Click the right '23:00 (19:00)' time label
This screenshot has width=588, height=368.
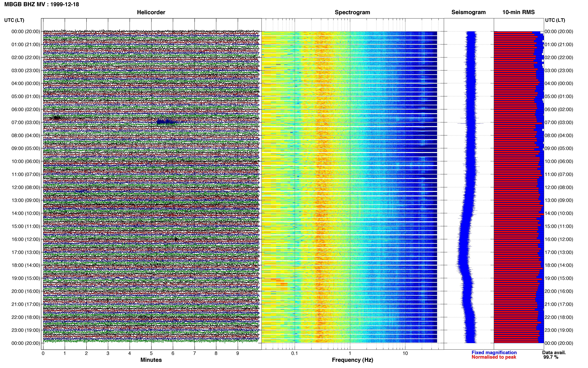[x=559, y=330]
